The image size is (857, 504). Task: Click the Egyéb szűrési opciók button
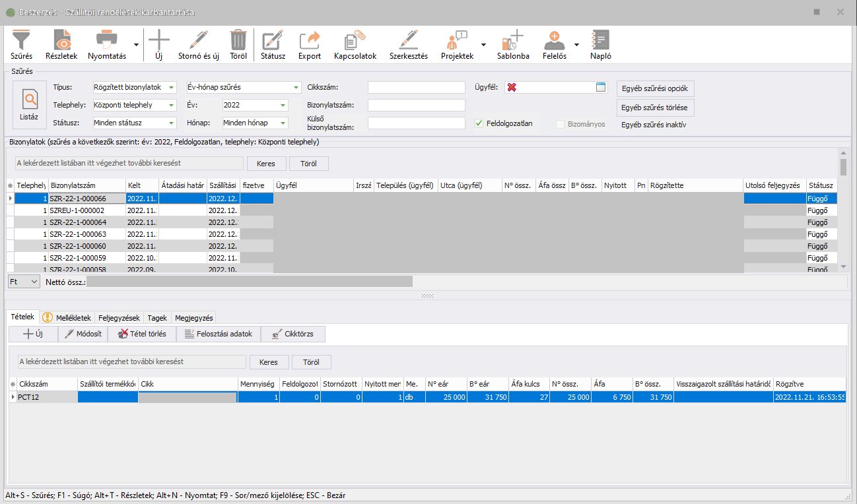[655, 88]
